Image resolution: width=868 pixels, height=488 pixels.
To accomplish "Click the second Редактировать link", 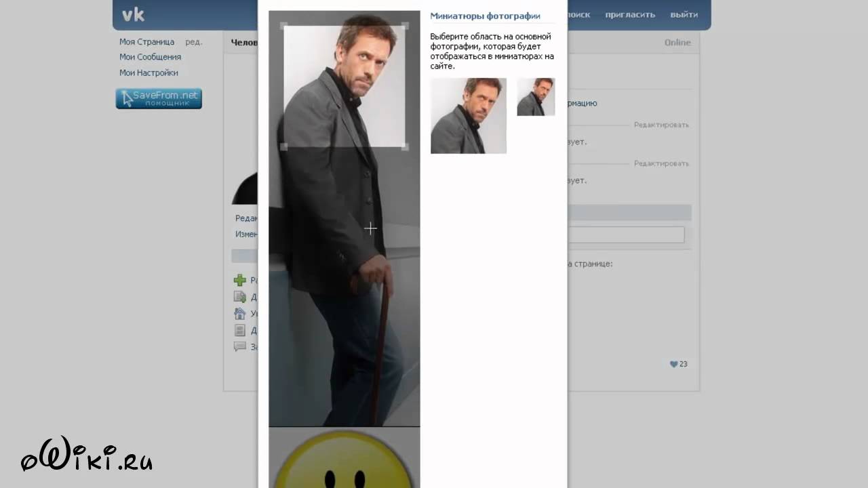I will (661, 163).
